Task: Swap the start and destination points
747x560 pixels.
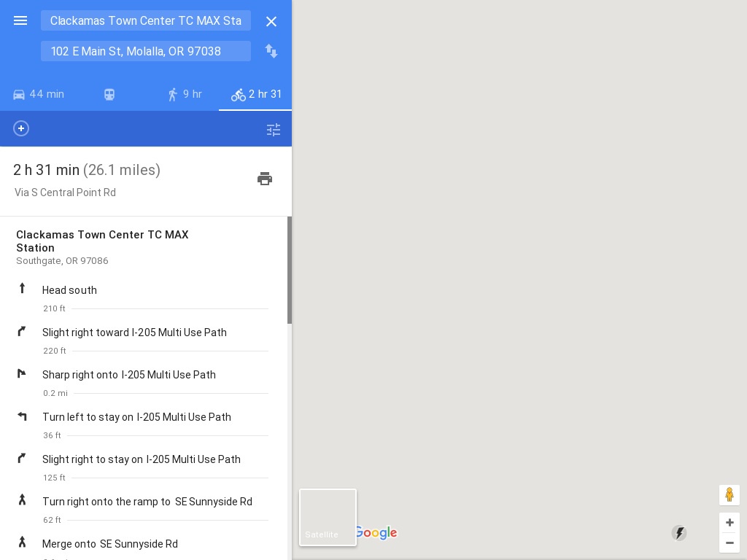Action: pos(271,51)
